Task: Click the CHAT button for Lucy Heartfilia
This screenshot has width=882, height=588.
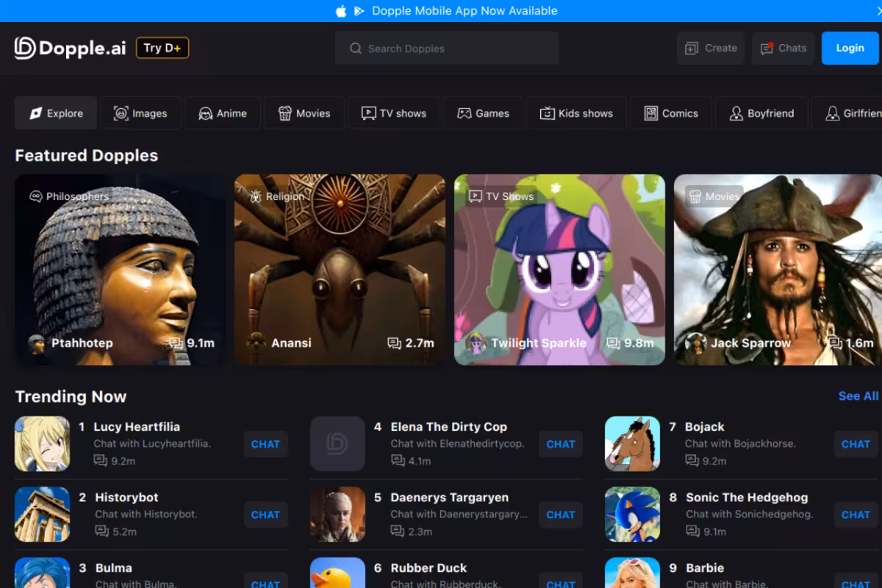Action: click(x=265, y=444)
